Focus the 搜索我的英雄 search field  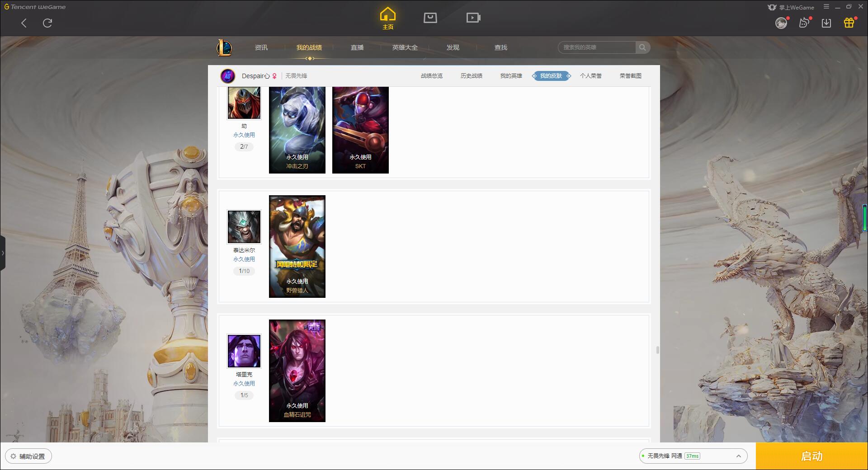pos(597,47)
